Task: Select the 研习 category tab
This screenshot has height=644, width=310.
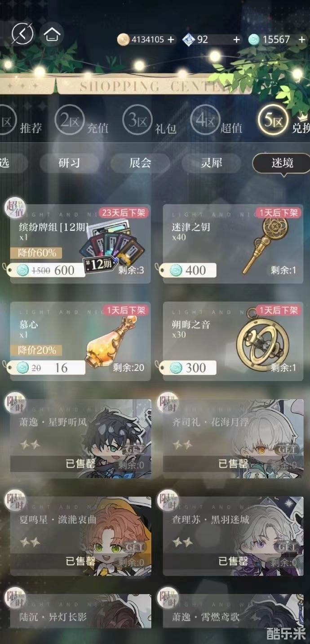Action: coord(69,163)
